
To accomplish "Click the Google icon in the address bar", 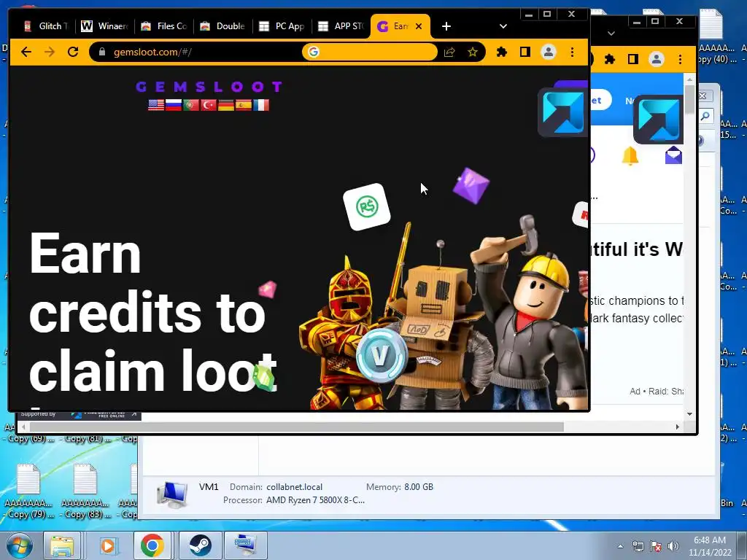I will pos(314,52).
